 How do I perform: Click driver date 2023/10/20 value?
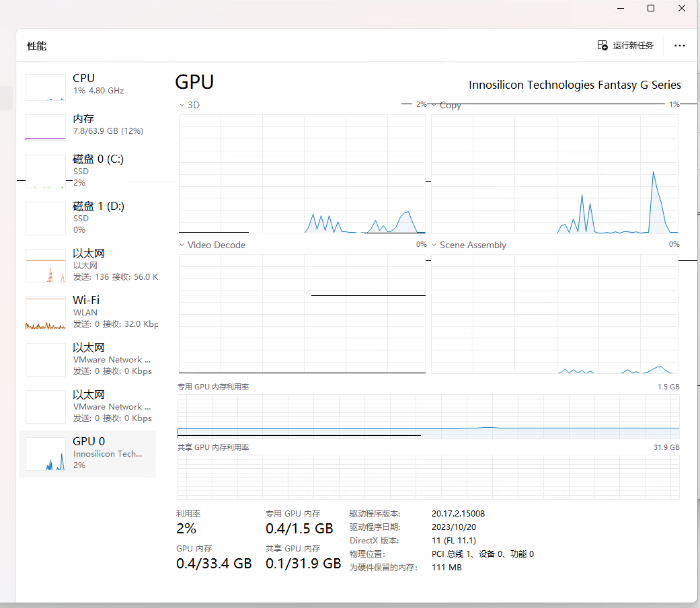pos(454,527)
